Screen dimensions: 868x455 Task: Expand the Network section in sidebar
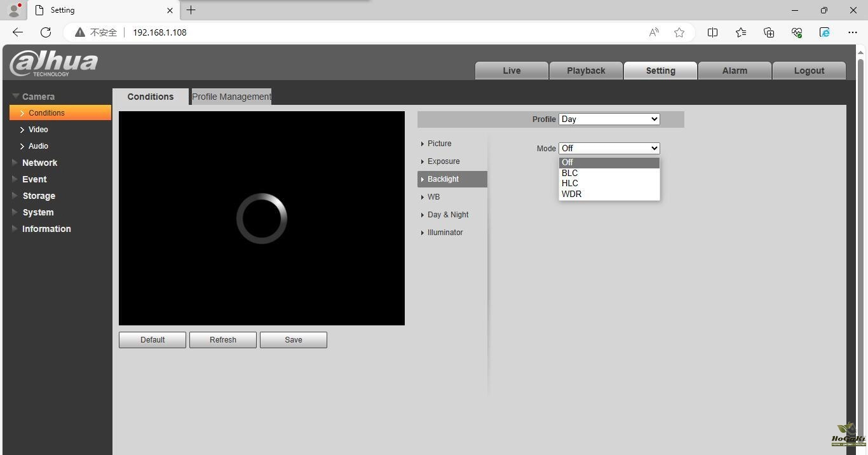pos(39,163)
